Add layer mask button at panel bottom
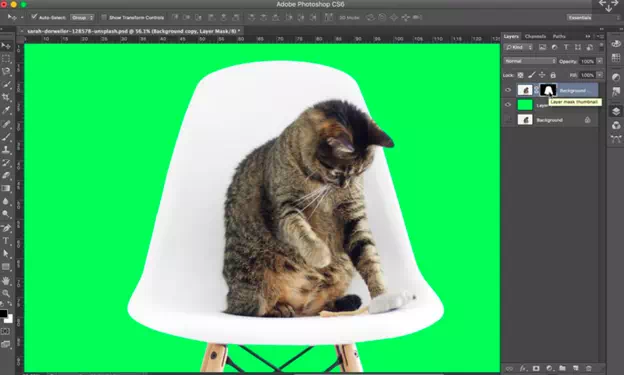624x375 pixels. tap(536, 369)
